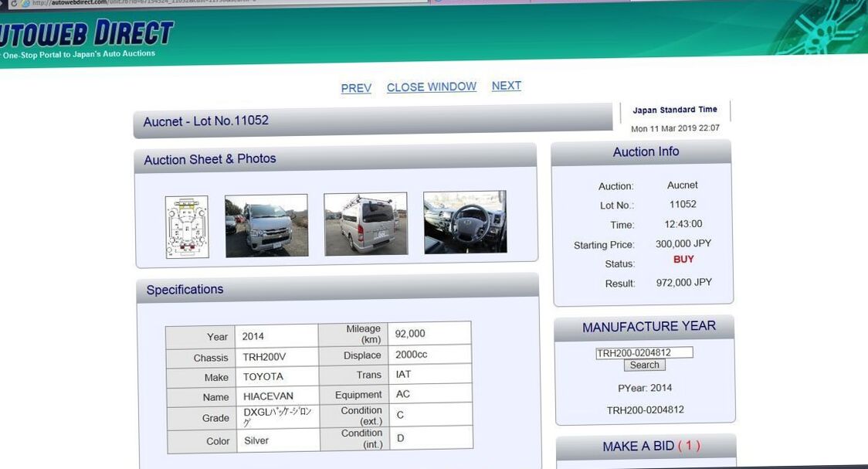868x469 pixels.
Task: Select the Mon 11 Mar 2019 22:07 timestamp
Action: point(675,128)
